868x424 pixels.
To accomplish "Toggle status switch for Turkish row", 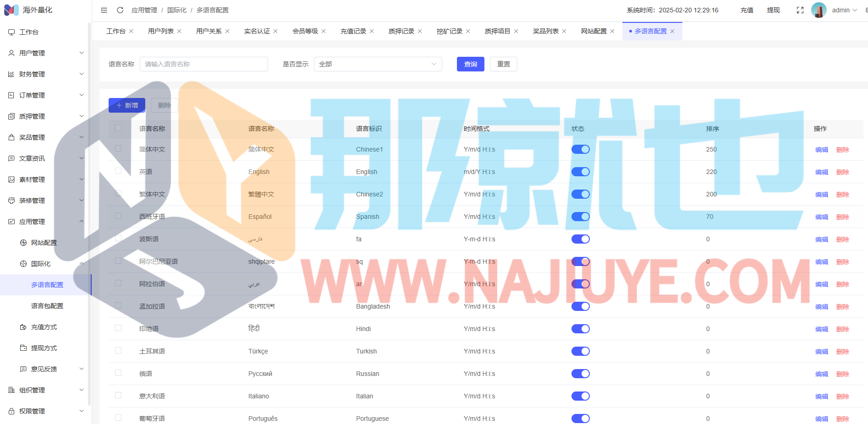I will [580, 351].
